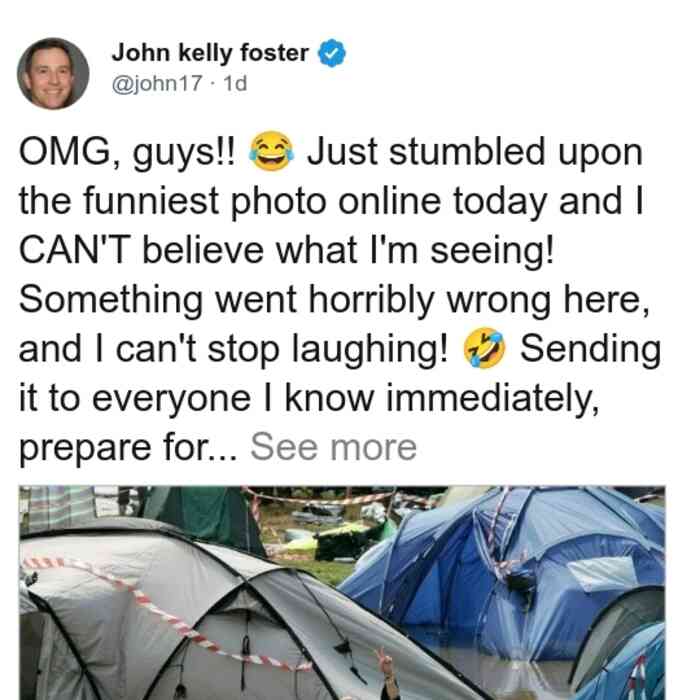Expand the post with See more
Screen dimensions: 700x700
point(333,446)
